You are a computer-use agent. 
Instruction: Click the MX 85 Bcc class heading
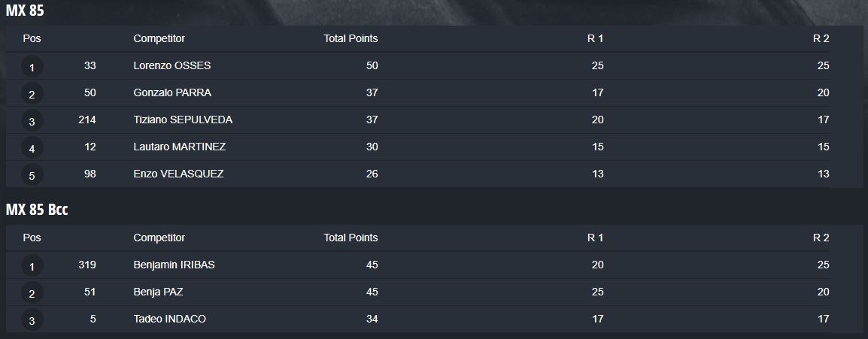(37, 210)
